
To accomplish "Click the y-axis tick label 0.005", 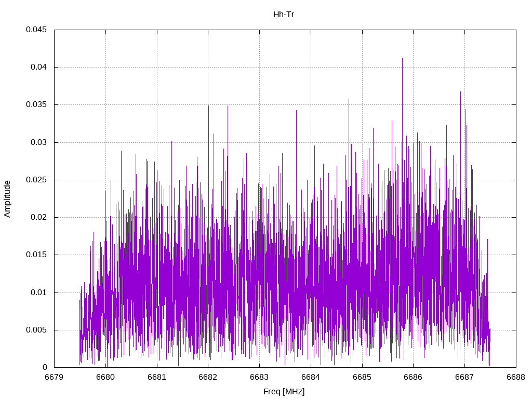I will point(36,330).
